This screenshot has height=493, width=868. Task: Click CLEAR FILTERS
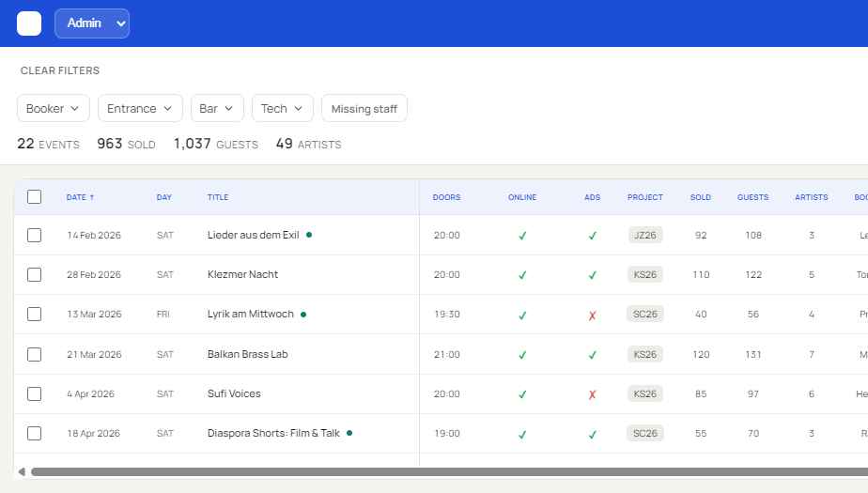tap(60, 70)
